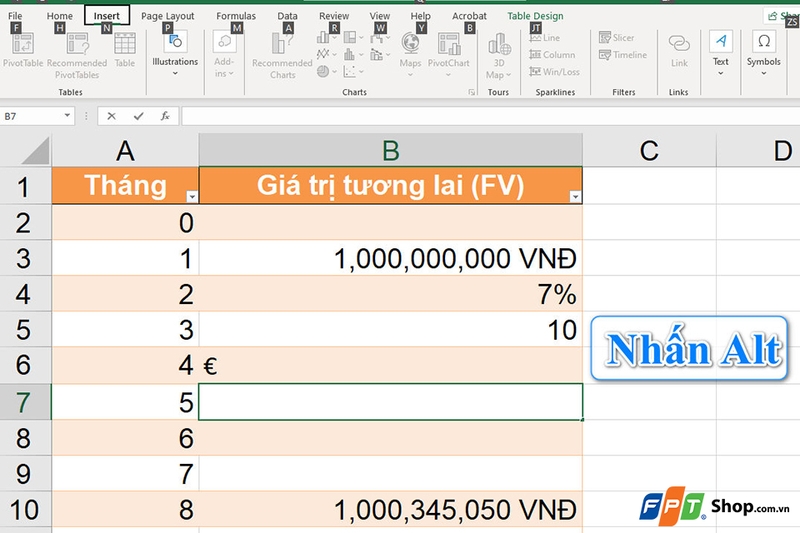Insert a combo chart
Screen dimensions: 800x533
[377, 54]
